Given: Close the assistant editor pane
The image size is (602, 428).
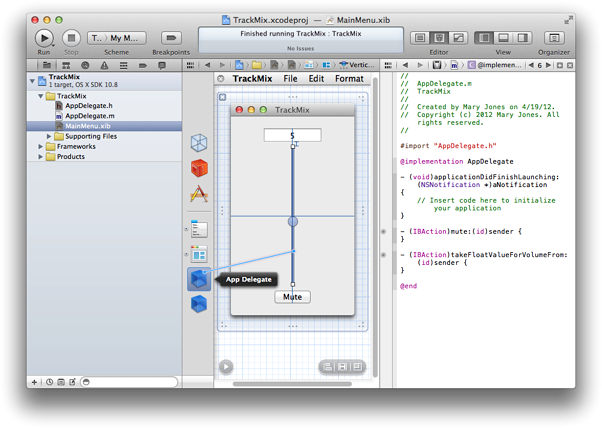Looking at the screenshot, I should (570, 65).
